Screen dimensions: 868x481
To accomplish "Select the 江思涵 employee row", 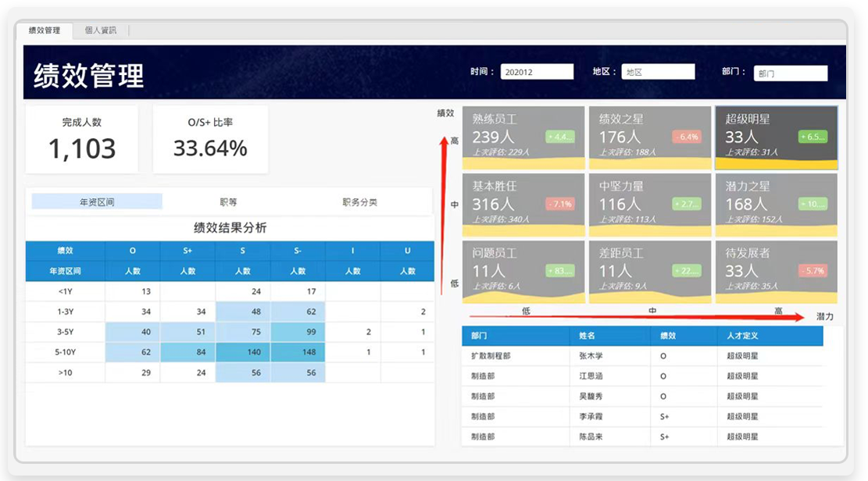I will click(x=643, y=376).
